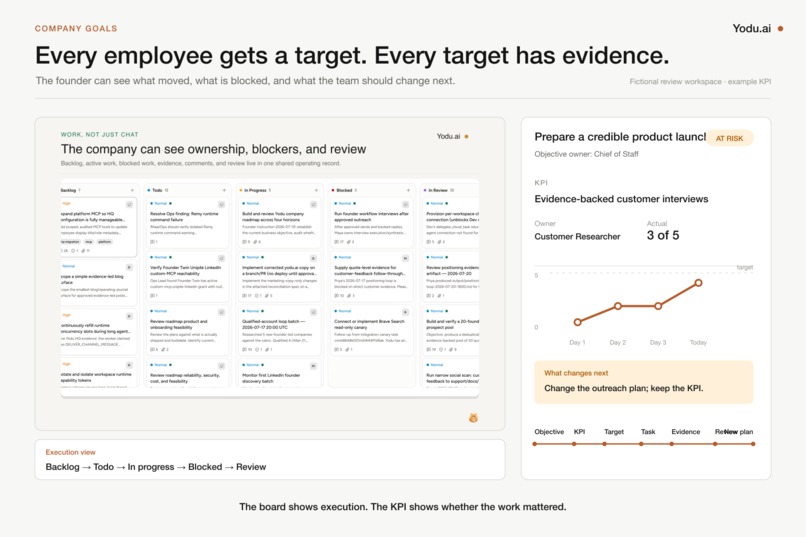Click the Task step label on timeline
Image resolution: width=806 pixels, height=537 pixels.
pos(648,432)
